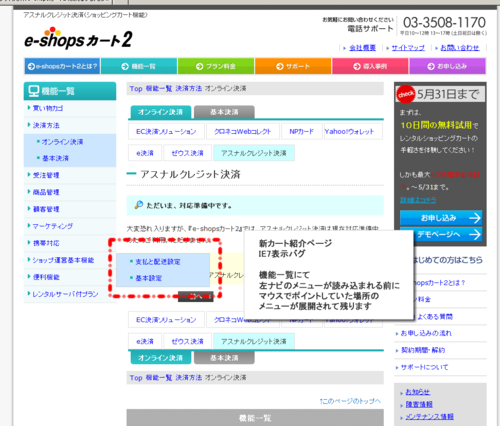Expand 便利機能 in the left menu

[46, 277]
